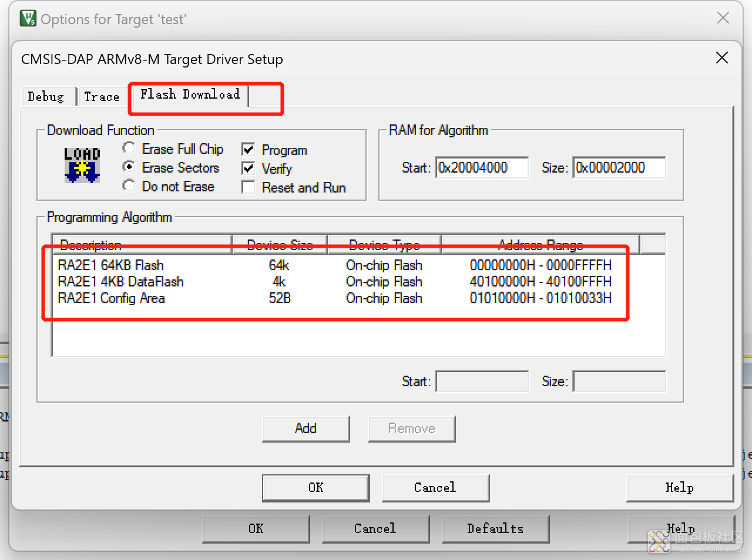
Task: Click On-chip Flash in the RA2E1 Config Area row
Action: click(x=384, y=298)
